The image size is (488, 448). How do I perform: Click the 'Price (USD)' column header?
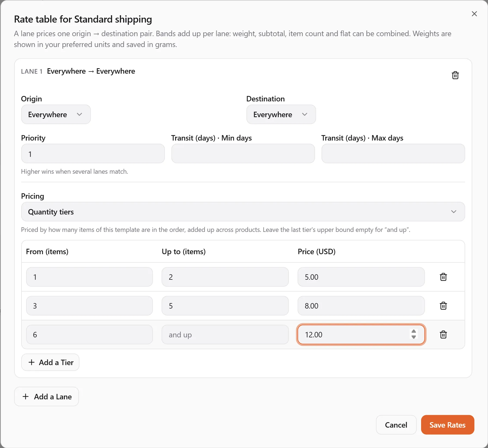coord(317,252)
